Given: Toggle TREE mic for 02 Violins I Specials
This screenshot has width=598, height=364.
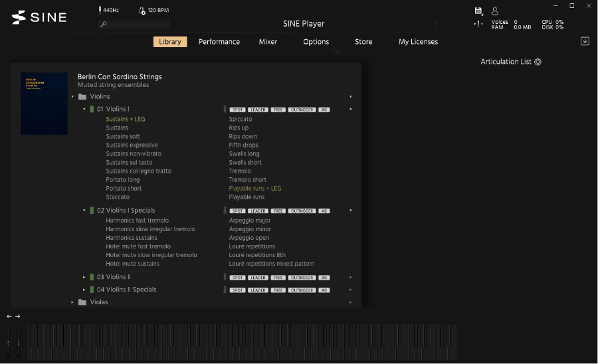Looking at the screenshot, I should (278, 211).
